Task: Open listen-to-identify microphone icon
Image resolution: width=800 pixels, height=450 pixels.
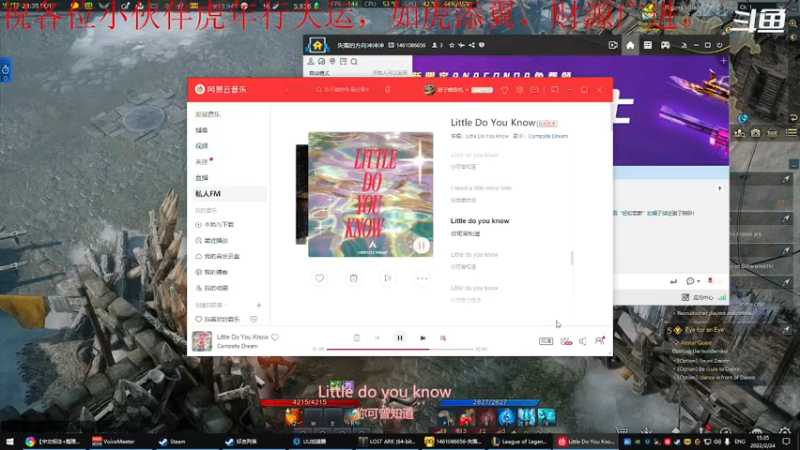Action: 388,90
